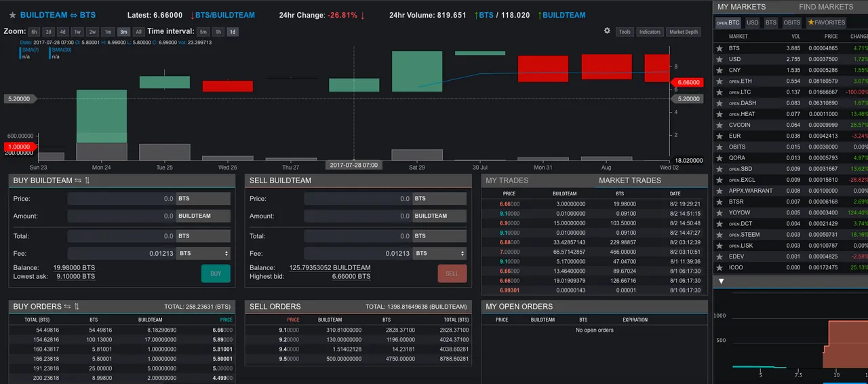
Task: Open the Market Depth view
Action: [683, 32]
